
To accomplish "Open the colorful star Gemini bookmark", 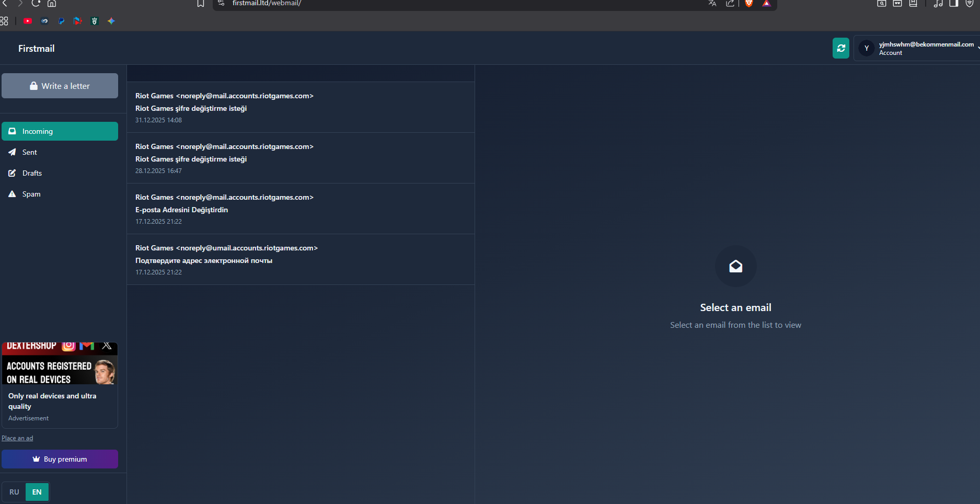I will pos(111,21).
